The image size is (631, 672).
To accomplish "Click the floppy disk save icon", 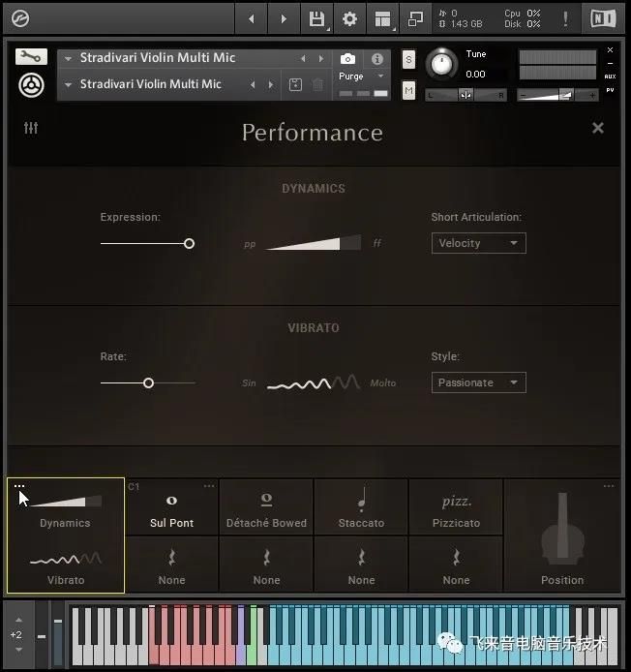I will click(x=317, y=18).
